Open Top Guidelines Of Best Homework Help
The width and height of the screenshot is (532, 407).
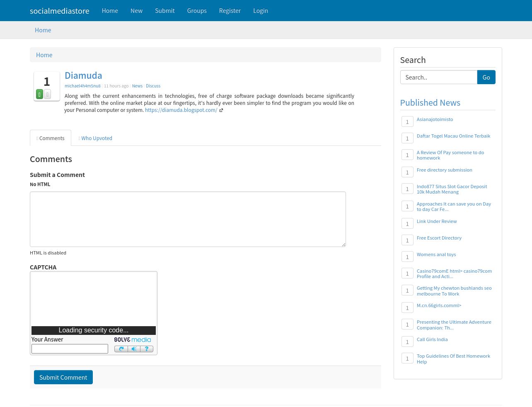coord(453,359)
